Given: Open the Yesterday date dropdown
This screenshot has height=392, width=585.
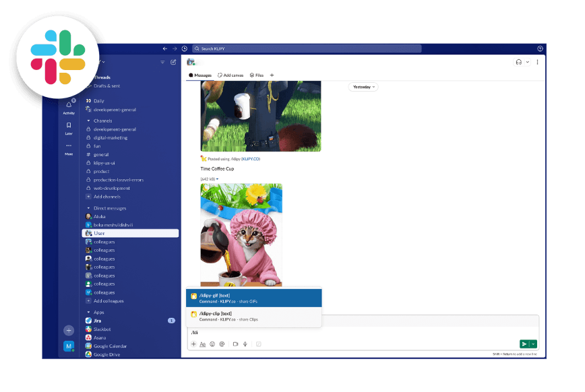Looking at the screenshot, I should pyautogui.click(x=363, y=87).
